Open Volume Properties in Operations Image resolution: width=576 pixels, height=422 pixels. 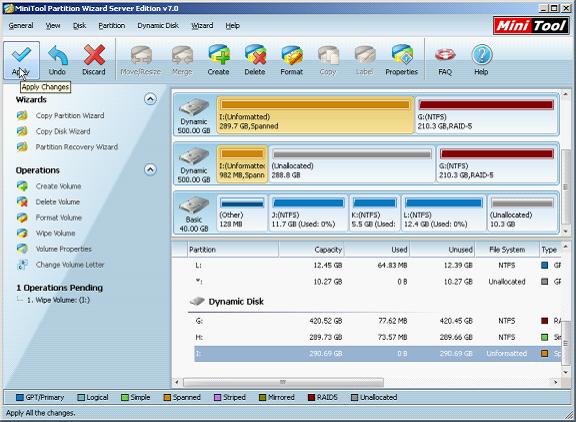[x=64, y=249]
